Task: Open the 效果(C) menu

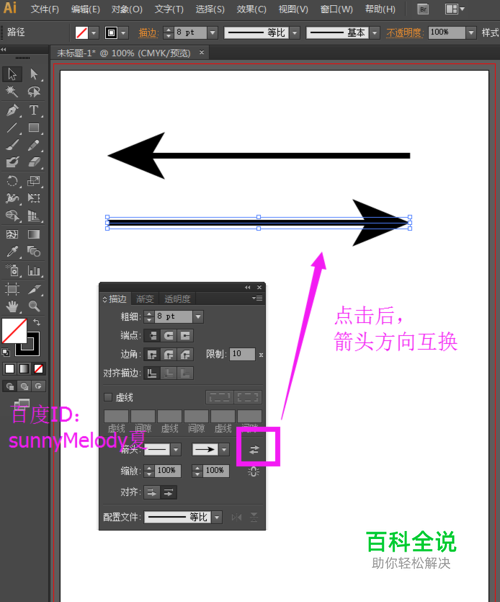Action: [x=252, y=9]
